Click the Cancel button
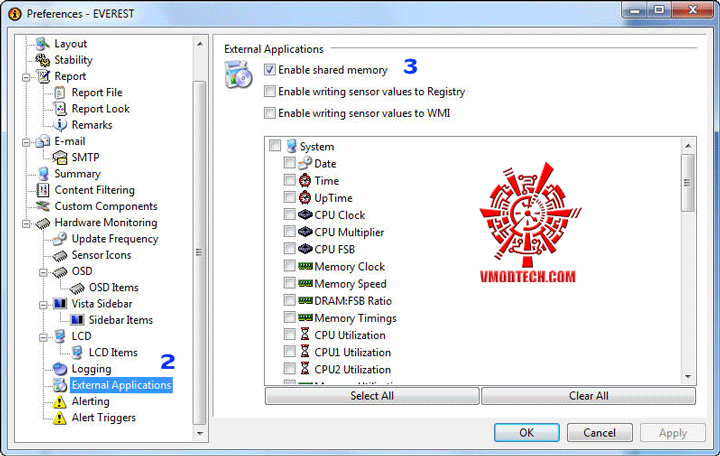Image resolution: width=720 pixels, height=456 pixels. pyautogui.click(x=599, y=433)
